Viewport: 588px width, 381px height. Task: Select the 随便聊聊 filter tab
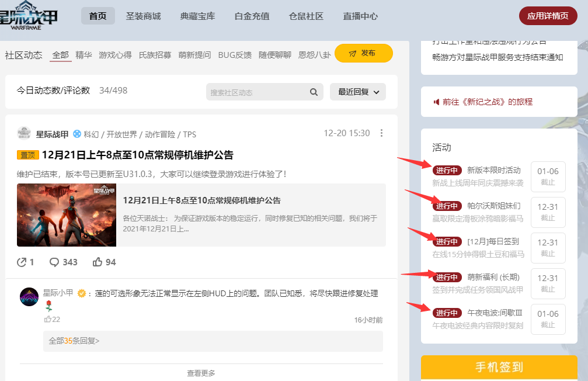[x=275, y=55]
